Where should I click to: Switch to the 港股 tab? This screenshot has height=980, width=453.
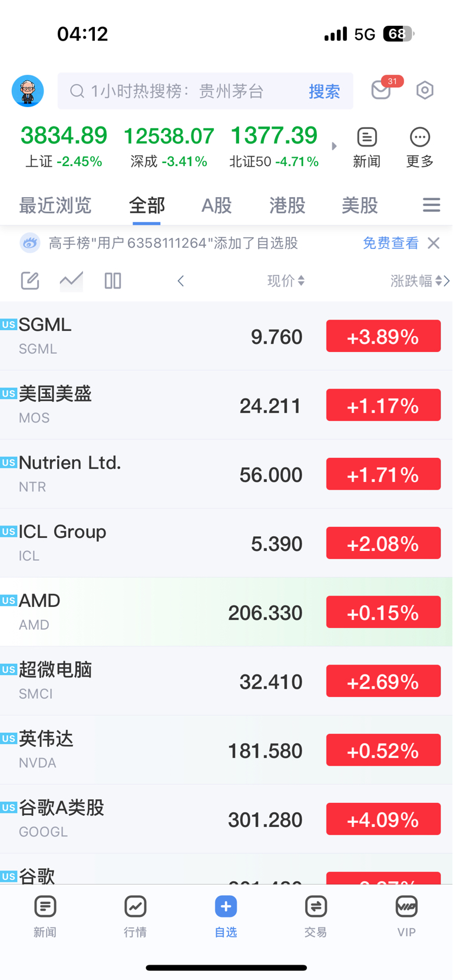287,205
